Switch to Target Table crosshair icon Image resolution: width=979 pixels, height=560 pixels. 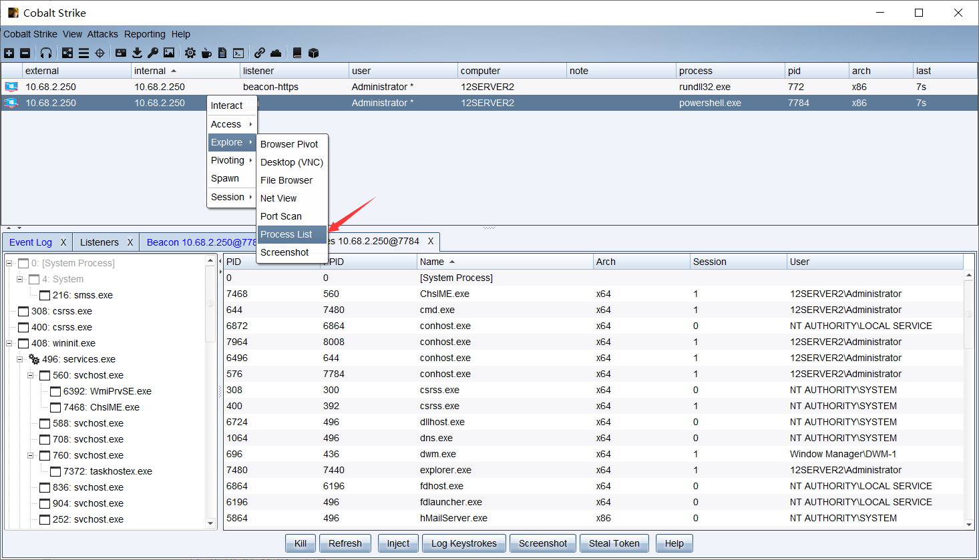(x=100, y=53)
